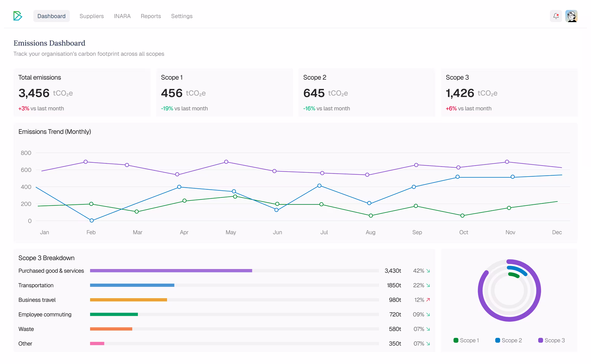Click the '720t' value
Viewport: 591px width, 364px height.
tap(395, 314)
